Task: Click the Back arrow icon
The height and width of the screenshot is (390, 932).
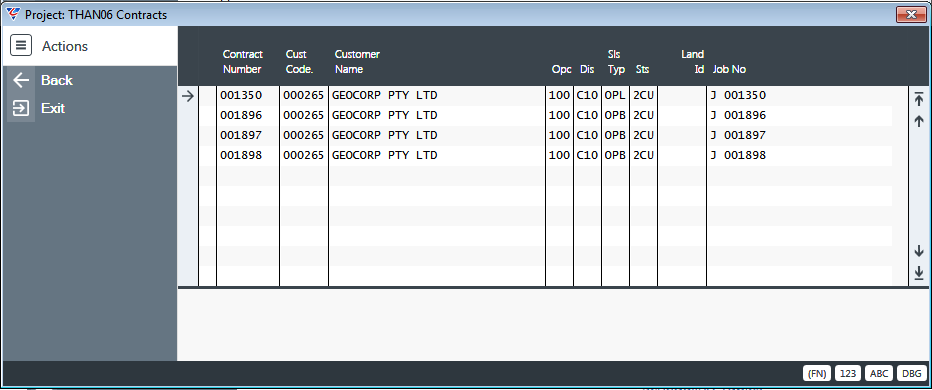Action: point(21,80)
